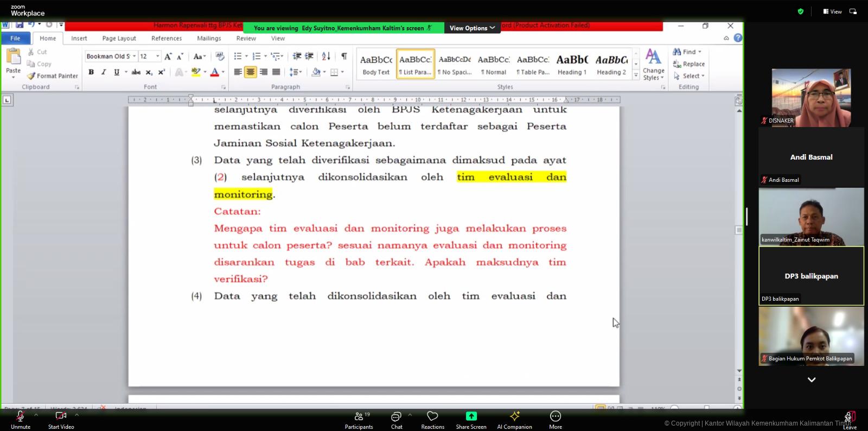Apply the No Spacing style
The height and width of the screenshot is (431, 868).
[455, 65]
